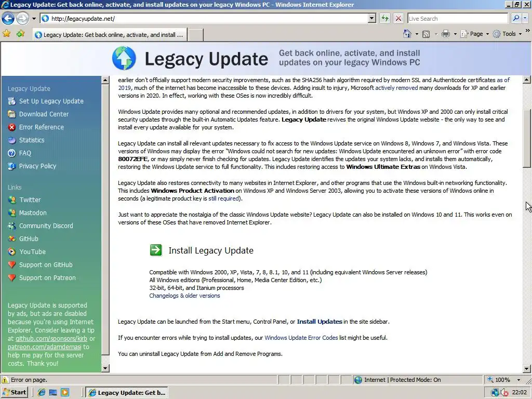This screenshot has width=532, height=399.
Task: Click the muted volume tray icon
Action: (x=504, y=393)
